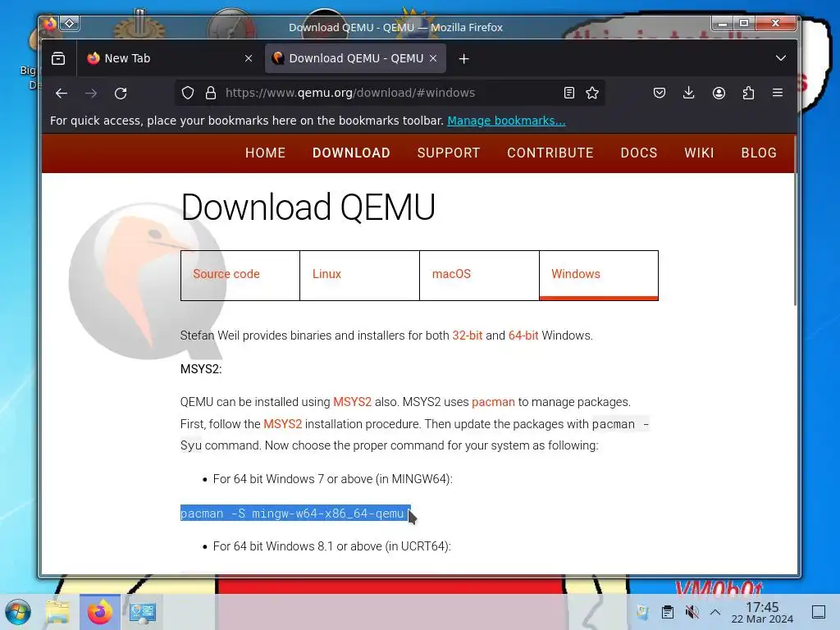Open CONTRIBUTE in site navigation
The height and width of the screenshot is (630, 840).
550,153
